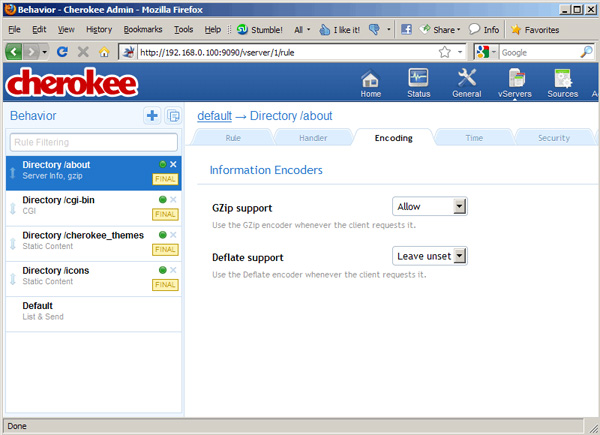Open the File menu
The height and width of the screenshot is (435, 600).
tap(14, 29)
